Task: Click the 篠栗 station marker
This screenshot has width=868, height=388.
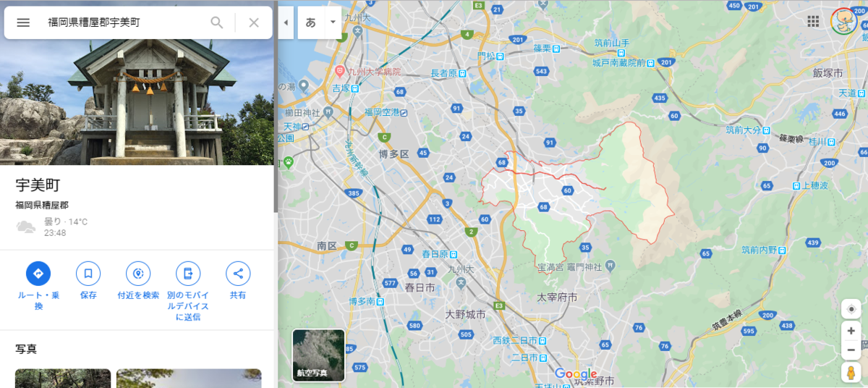Action: pyautogui.click(x=557, y=48)
